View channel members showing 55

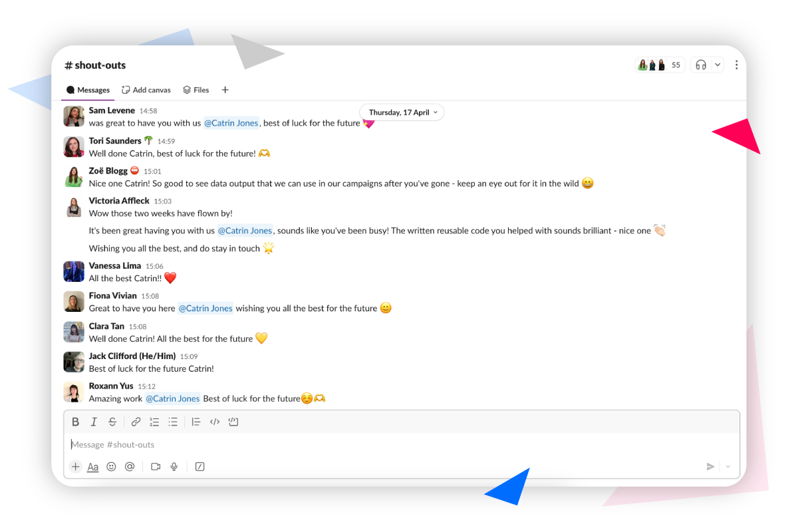tap(660, 65)
